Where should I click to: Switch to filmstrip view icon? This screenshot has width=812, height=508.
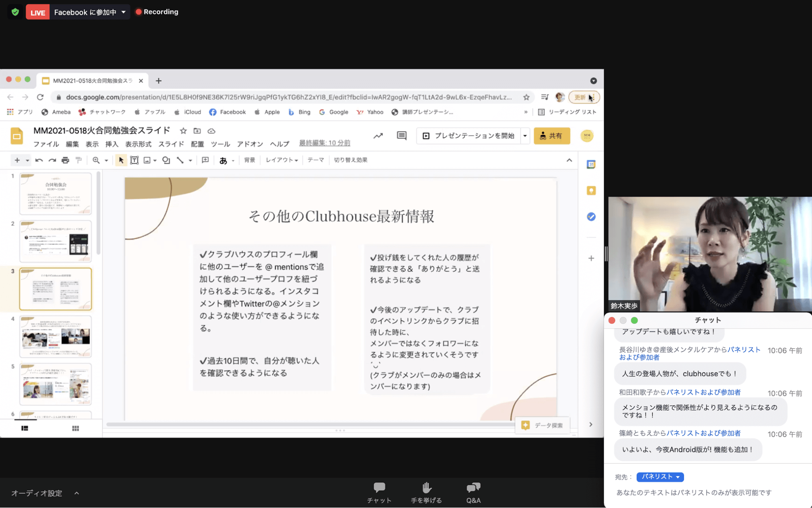pos(25,428)
